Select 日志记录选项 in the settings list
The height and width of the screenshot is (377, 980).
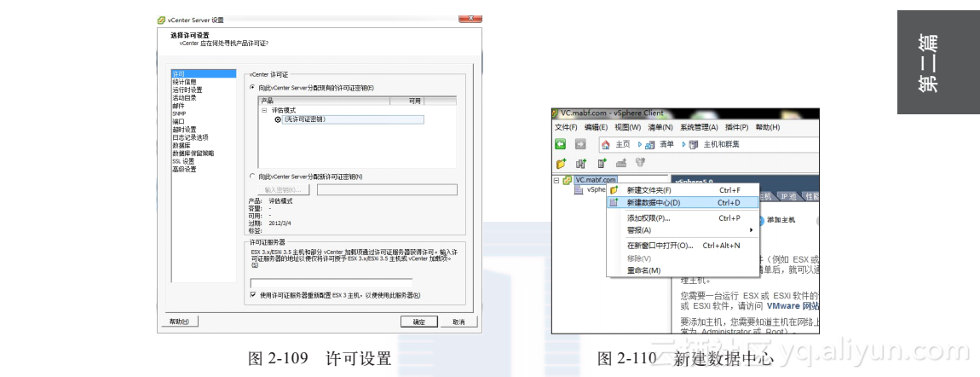coord(203,137)
